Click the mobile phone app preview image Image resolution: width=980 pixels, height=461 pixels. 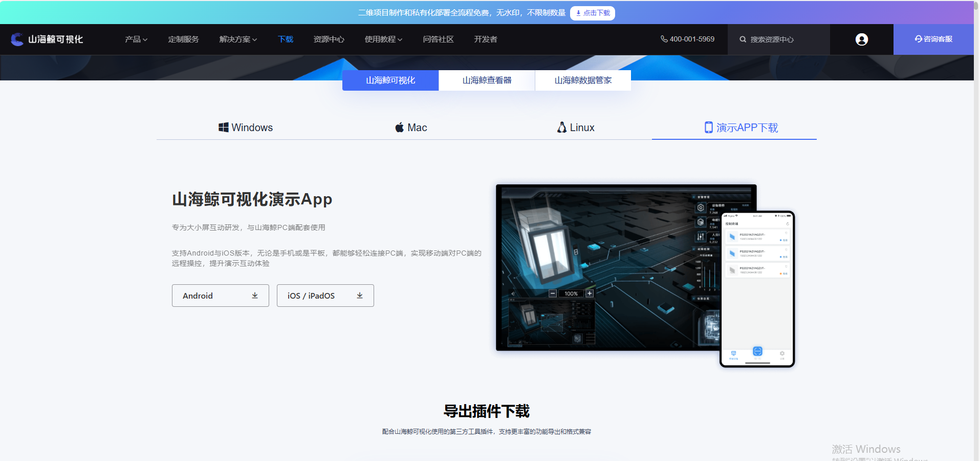757,289
